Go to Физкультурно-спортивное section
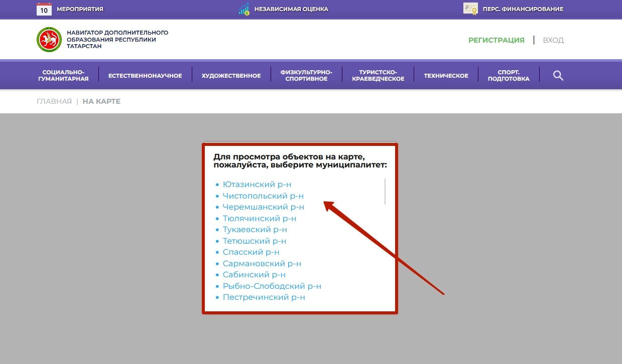The image size is (622, 364). pos(306,76)
